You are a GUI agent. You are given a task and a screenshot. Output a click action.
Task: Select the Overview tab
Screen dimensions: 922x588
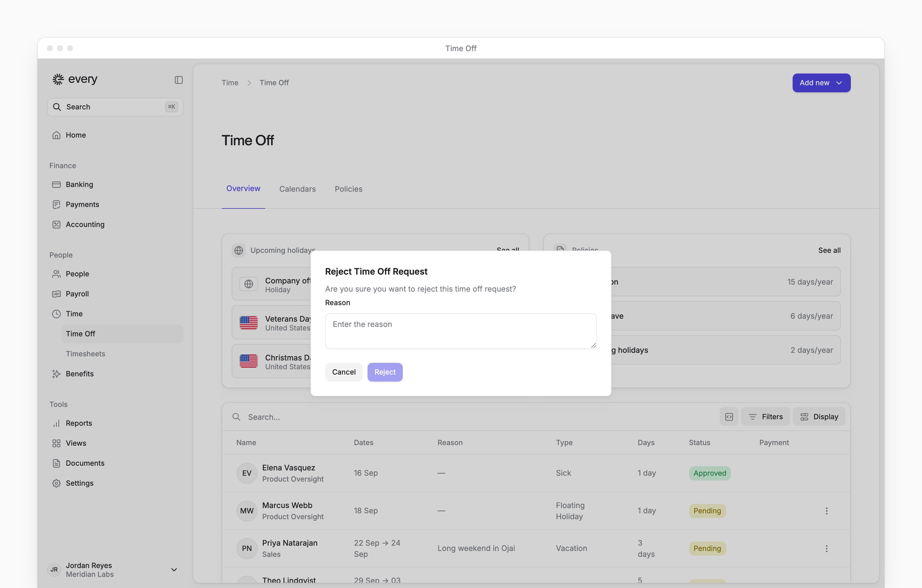pos(243,188)
